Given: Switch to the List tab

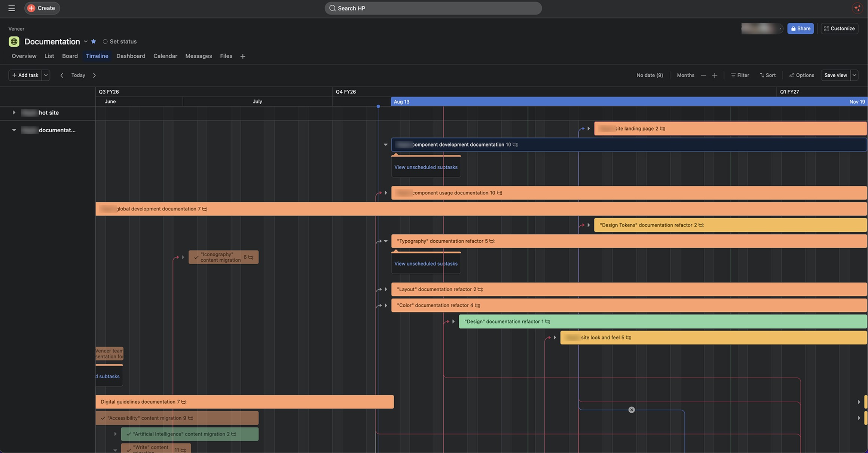Looking at the screenshot, I should [49, 56].
